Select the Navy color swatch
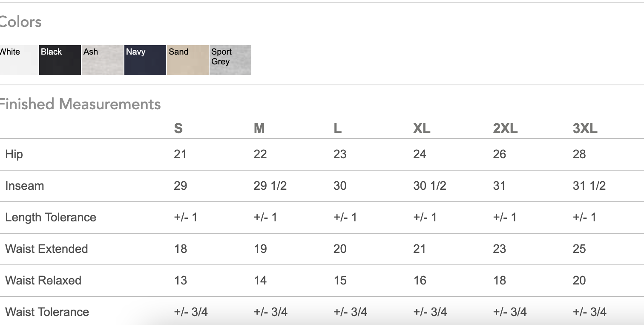Viewport: 644px width, 325px height. tap(145, 60)
